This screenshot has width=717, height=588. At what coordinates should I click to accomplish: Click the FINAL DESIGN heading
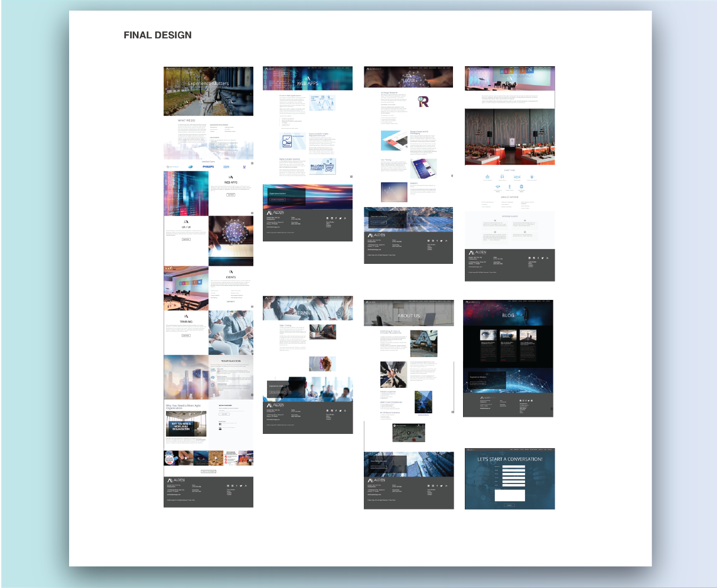click(x=158, y=35)
